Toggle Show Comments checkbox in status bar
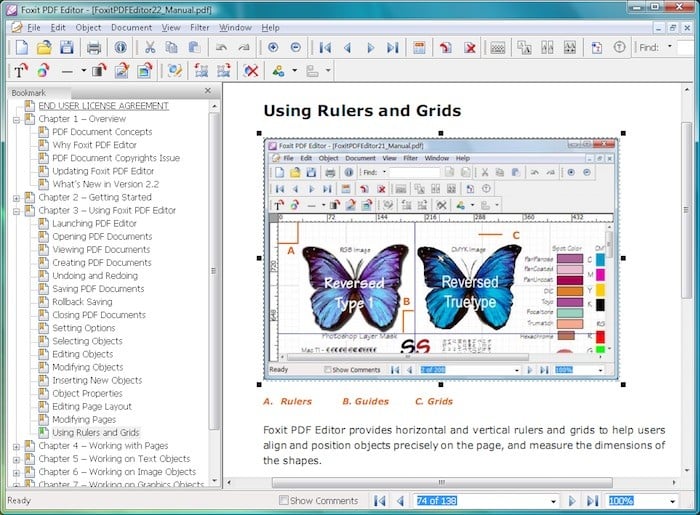 click(283, 500)
